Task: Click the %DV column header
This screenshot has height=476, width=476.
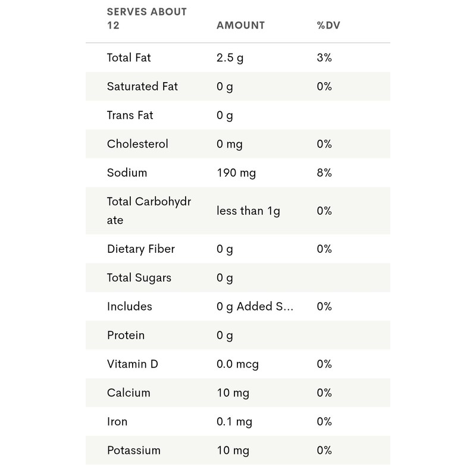Action: tap(329, 26)
